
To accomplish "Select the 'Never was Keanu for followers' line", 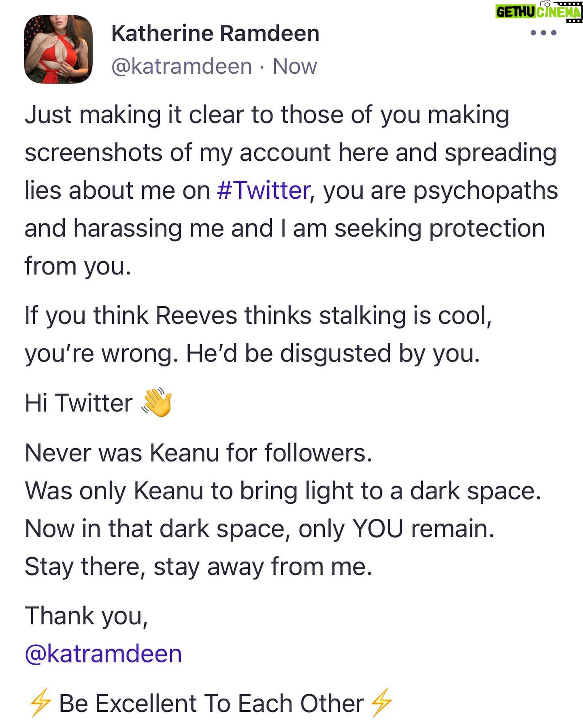I will point(198,453).
